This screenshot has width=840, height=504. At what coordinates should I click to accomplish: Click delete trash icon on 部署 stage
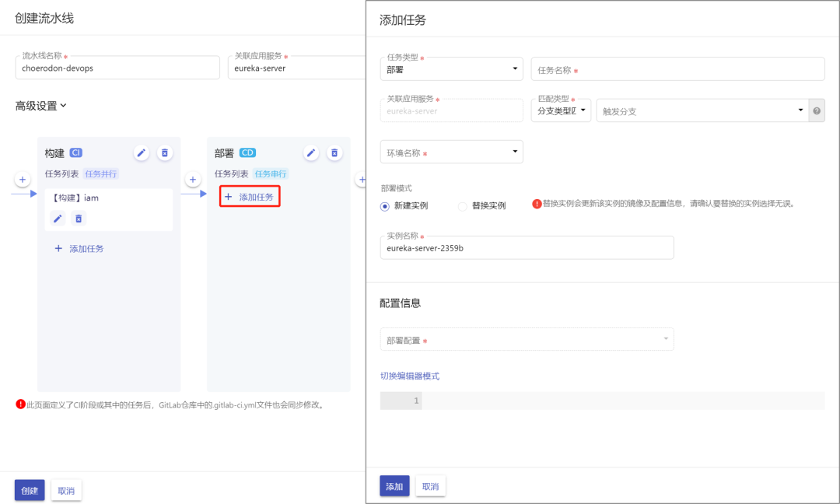click(x=334, y=153)
